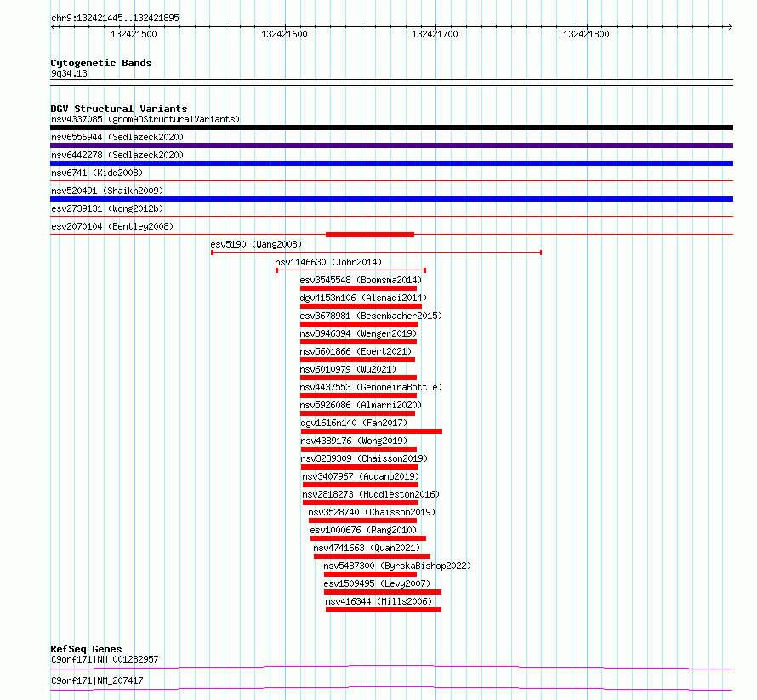Click the red bar under esv3545548
757x700 pixels.
[x=358, y=288]
